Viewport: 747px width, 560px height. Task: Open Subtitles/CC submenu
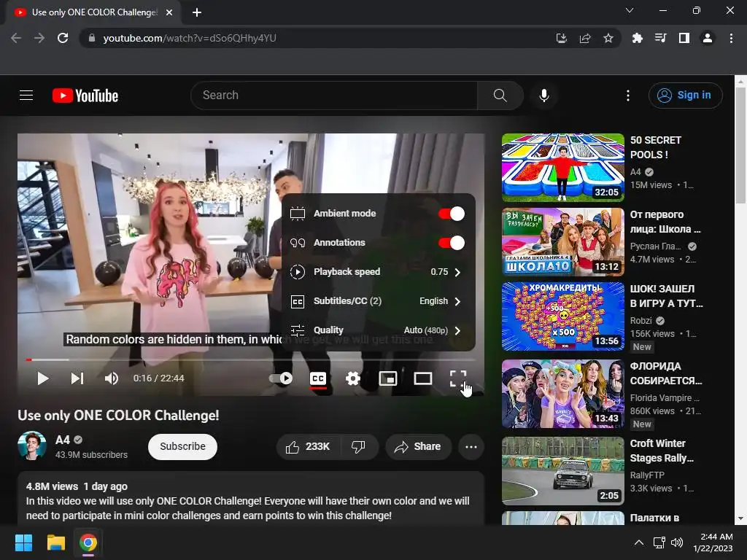[x=379, y=301]
